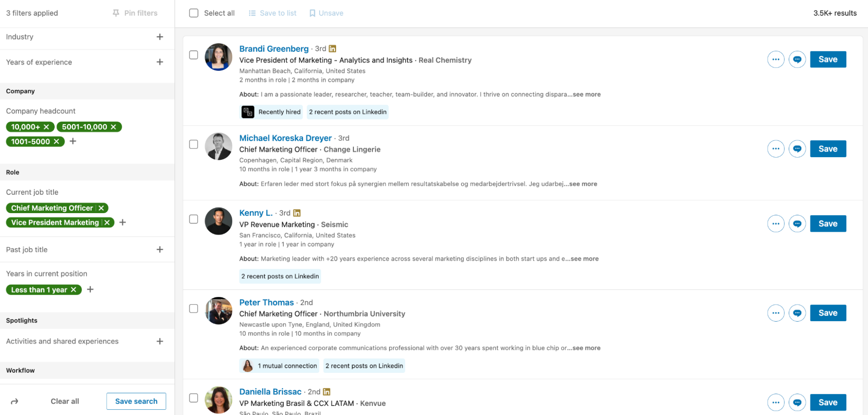Remove the 5001-10,000 headcount filter
The height and width of the screenshot is (415, 868).
point(113,127)
